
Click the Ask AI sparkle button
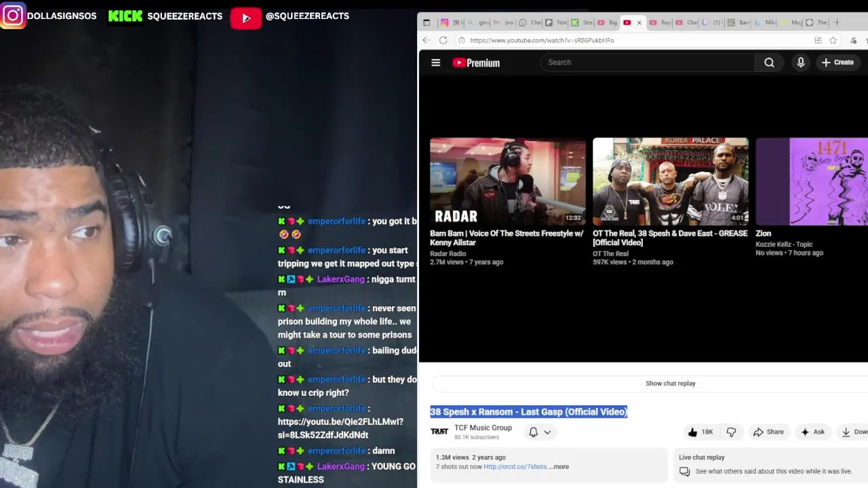click(812, 432)
